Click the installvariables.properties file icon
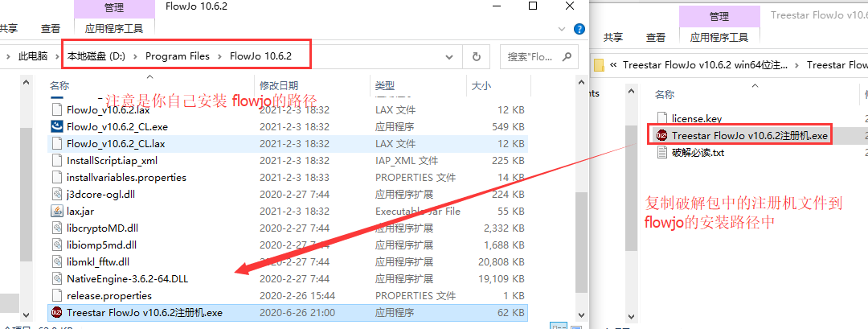This screenshot has height=329, width=868. click(x=56, y=177)
